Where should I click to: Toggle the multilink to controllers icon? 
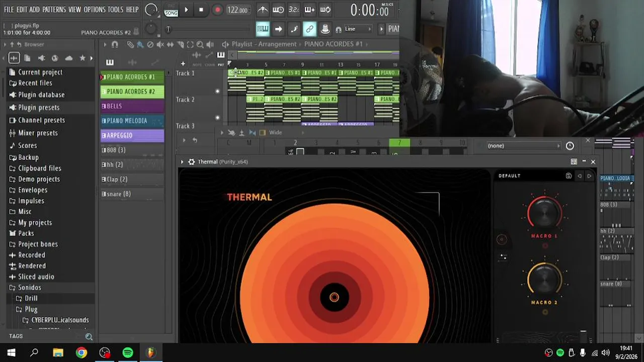coord(309,29)
